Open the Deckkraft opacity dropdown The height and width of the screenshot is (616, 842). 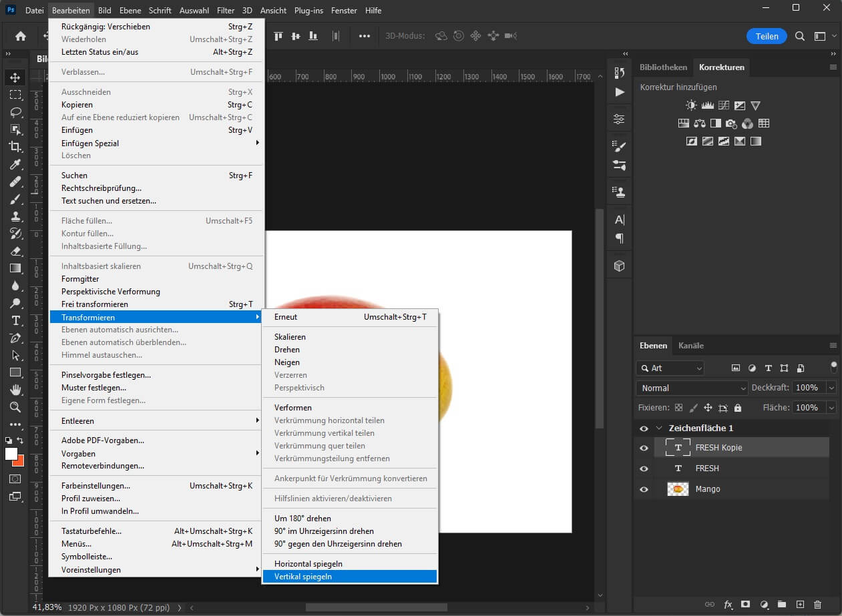pyautogui.click(x=831, y=388)
